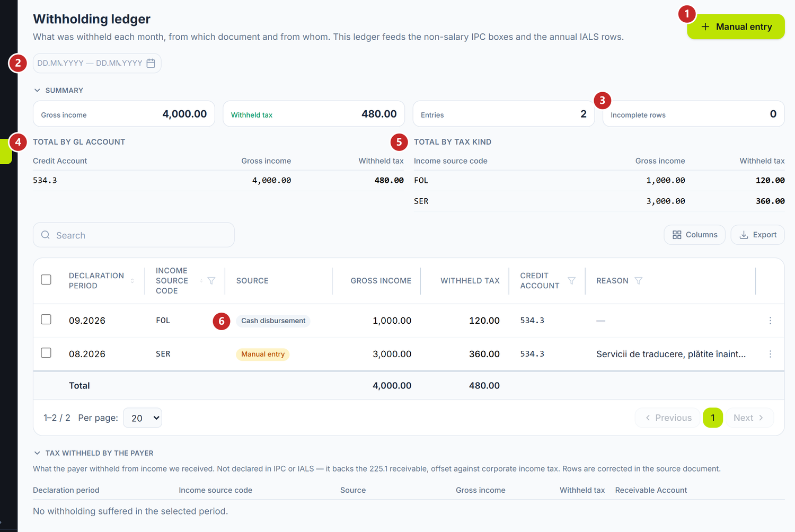This screenshot has height=532, width=795.
Task: Select the 08.2026 SER row checkbox
Action: [46, 353]
